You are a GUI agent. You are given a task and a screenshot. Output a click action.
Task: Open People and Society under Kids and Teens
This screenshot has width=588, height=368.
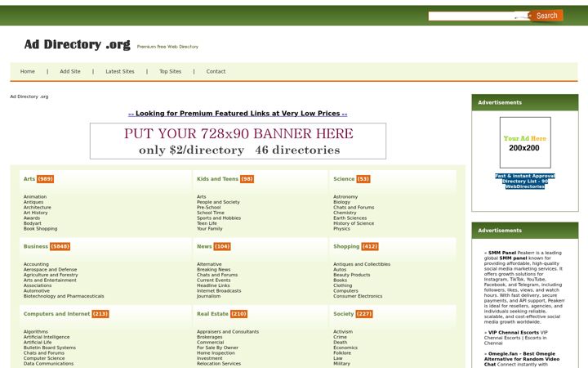pos(218,202)
